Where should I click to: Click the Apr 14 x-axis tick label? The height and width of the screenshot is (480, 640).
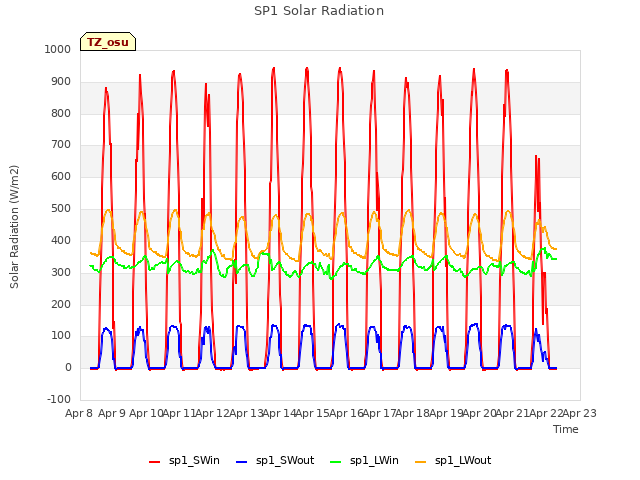[x=279, y=413]
